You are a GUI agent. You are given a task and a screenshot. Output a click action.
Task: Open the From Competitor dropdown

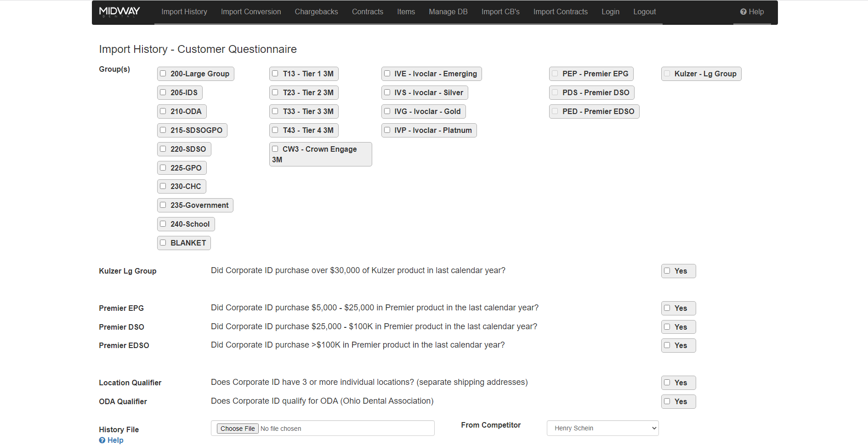tap(602, 428)
